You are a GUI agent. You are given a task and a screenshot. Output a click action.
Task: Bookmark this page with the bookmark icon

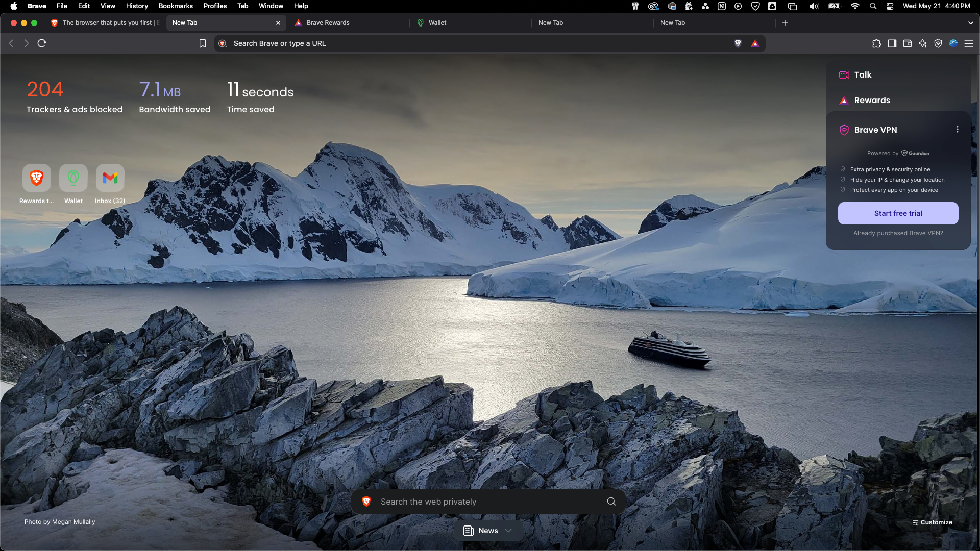click(x=202, y=43)
